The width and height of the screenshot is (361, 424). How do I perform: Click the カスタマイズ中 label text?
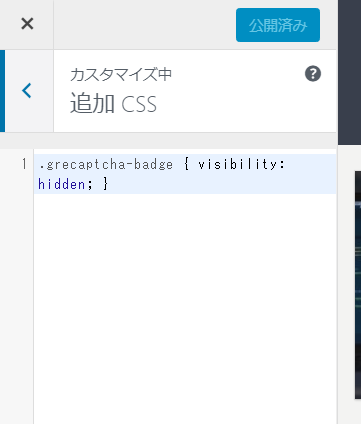click(x=121, y=74)
